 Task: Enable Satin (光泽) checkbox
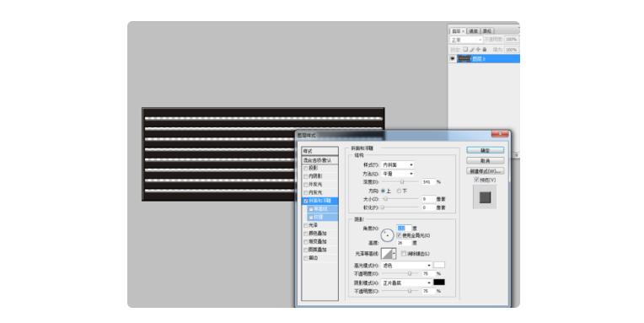click(306, 225)
